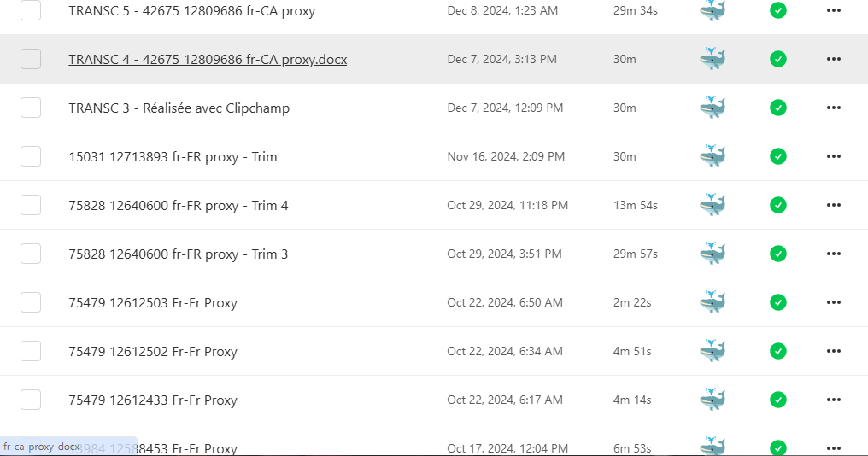This screenshot has width=868, height=456.
Task: Open TRANSC 3 - Réalisée avec Clipchamp file
Action: pyautogui.click(x=179, y=108)
